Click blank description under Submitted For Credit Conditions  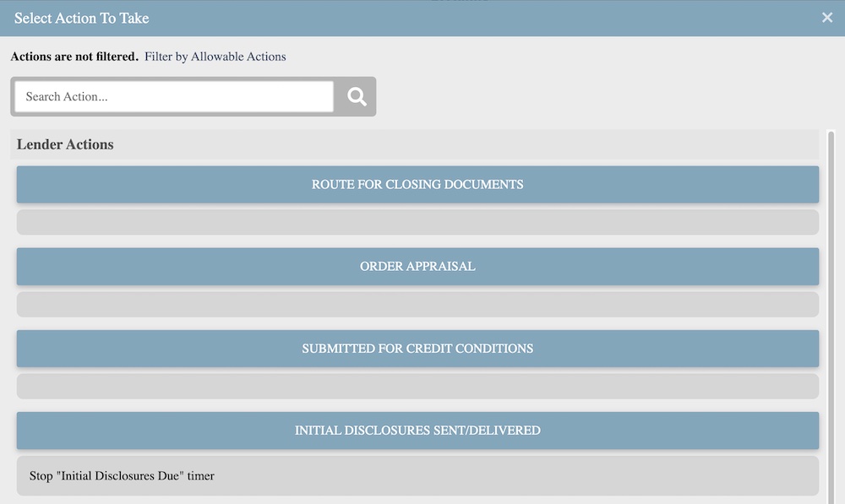pyautogui.click(x=417, y=386)
